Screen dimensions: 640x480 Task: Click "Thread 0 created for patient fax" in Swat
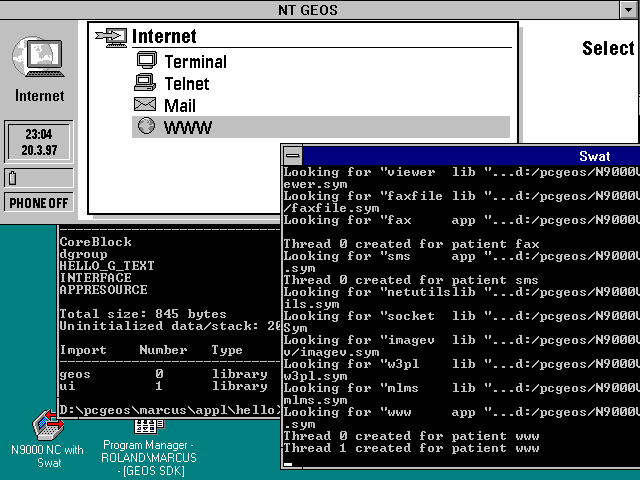[x=411, y=244]
